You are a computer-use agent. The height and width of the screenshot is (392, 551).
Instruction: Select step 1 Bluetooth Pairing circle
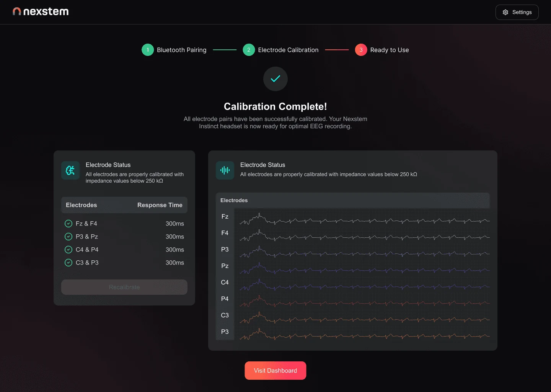[x=148, y=50]
